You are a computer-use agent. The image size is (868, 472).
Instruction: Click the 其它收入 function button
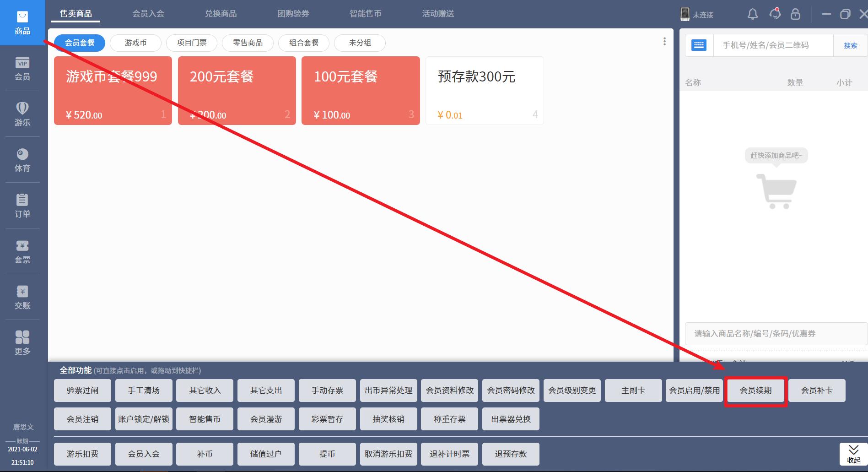tap(205, 391)
